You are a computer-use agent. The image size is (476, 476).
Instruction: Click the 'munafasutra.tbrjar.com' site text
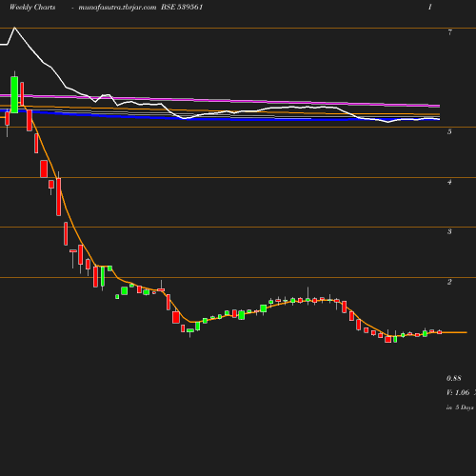117,8
